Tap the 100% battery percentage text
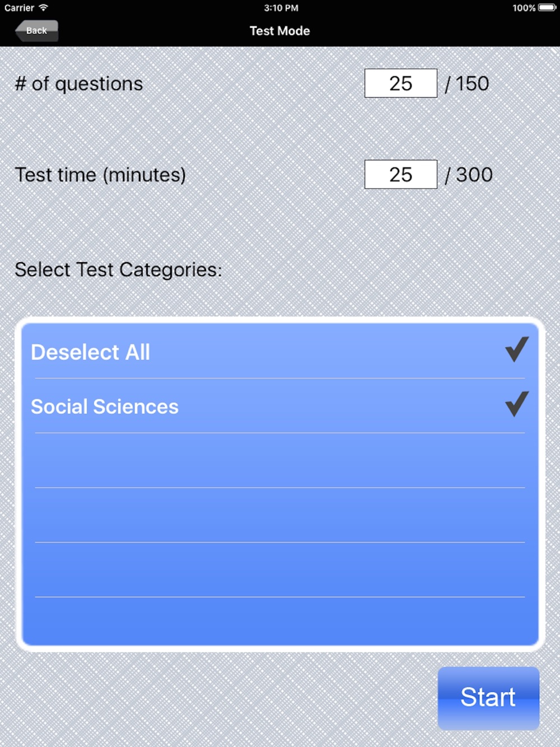The image size is (560, 747). tap(524, 8)
